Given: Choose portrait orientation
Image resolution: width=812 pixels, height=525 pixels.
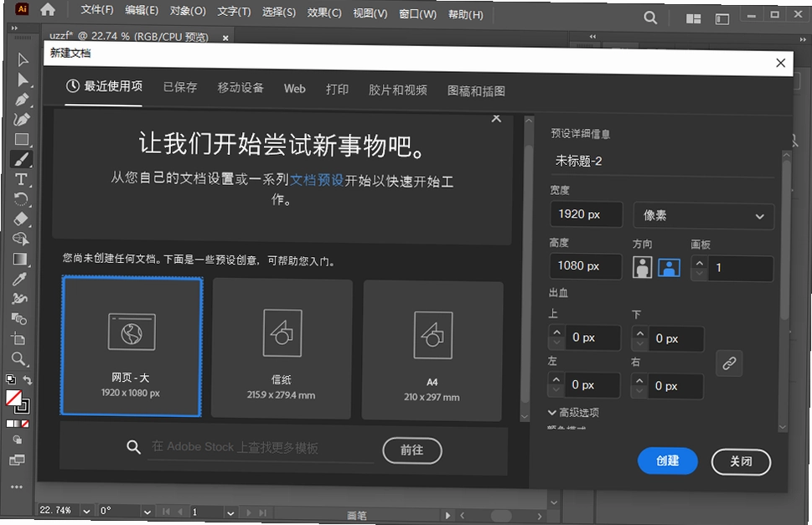Looking at the screenshot, I should pos(642,267).
